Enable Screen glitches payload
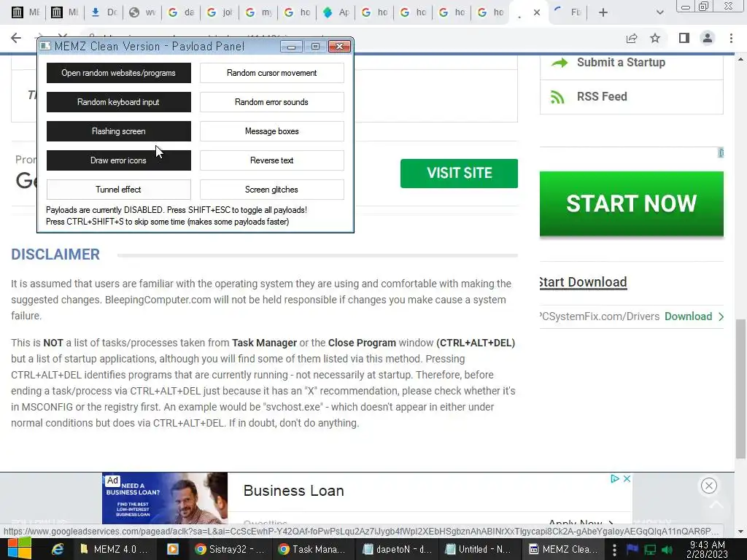Screen dimensions: 747x560 click(x=271, y=190)
